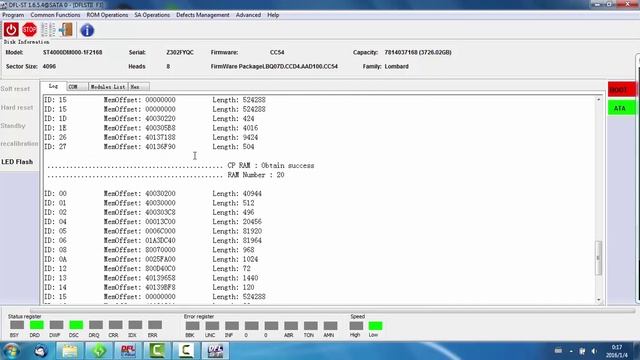Click the High speed indicator
Image resolution: width=640 pixels, height=360 pixels.
coord(356,326)
